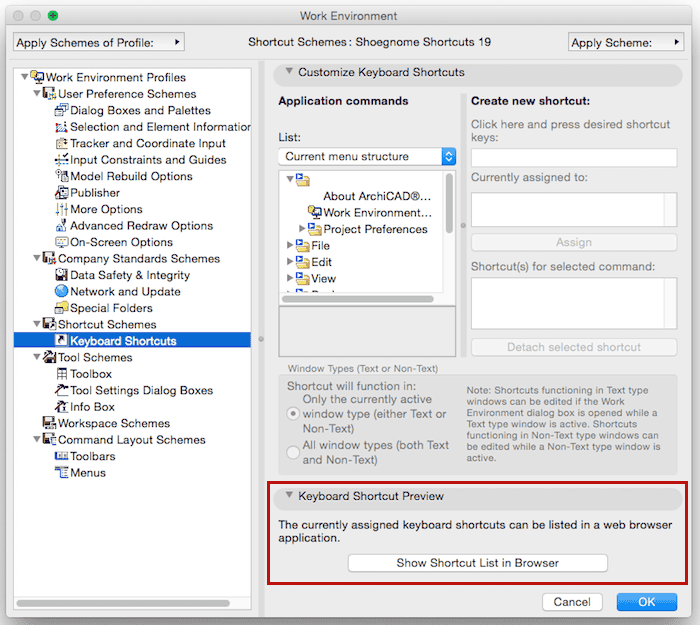Confirm with the OK button
Image resolution: width=700 pixels, height=625 pixels.
(x=646, y=602)
